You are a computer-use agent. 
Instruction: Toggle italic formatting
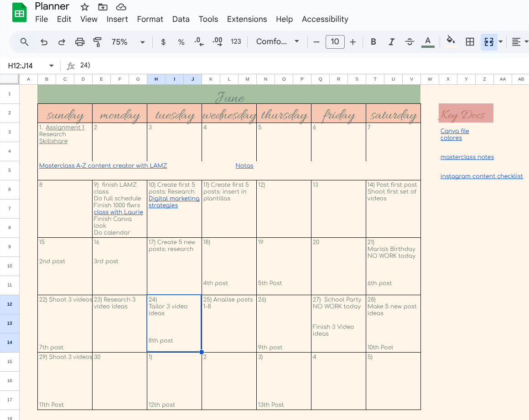pyautogui.click(x=391, y=42)
